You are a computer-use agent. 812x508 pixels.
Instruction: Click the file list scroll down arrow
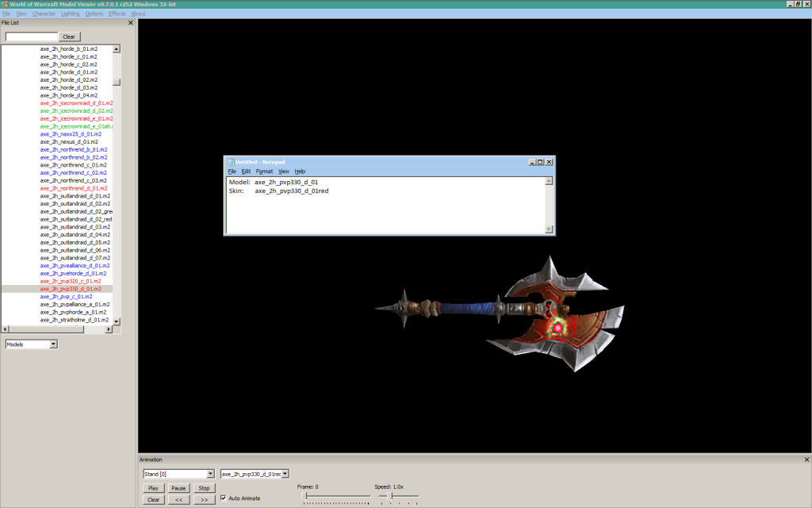pos(117,321)
